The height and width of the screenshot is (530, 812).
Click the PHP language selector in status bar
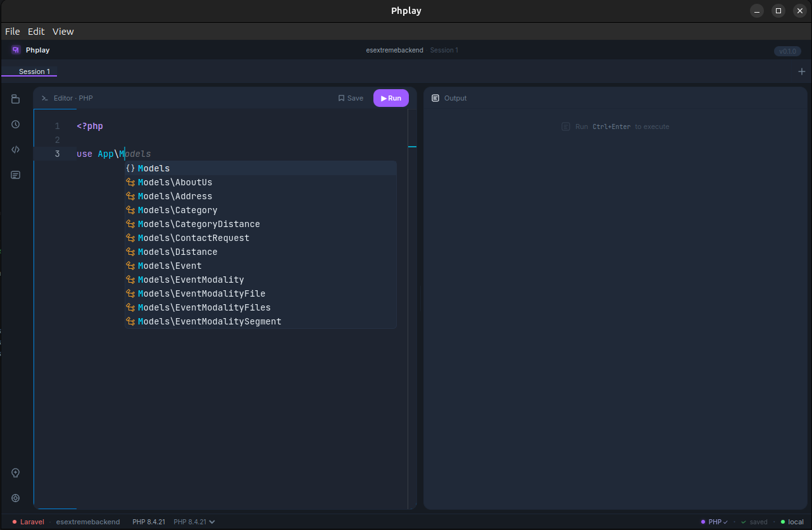[715, 522]
